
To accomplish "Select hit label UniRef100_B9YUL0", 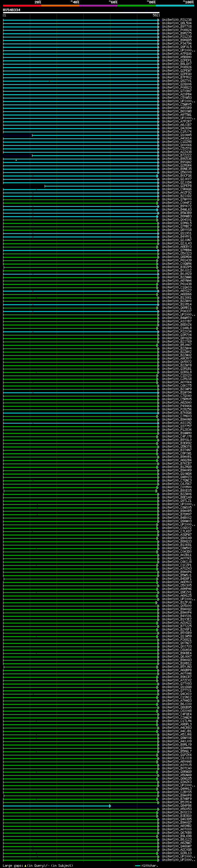I will (177, 440).
